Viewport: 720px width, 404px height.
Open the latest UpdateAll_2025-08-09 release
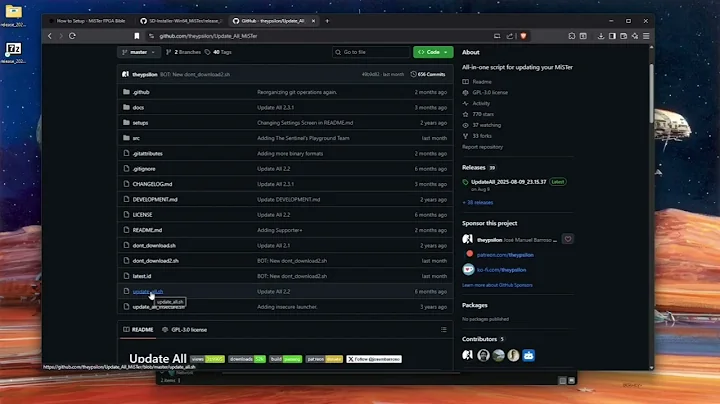click(x=508, y=182)
